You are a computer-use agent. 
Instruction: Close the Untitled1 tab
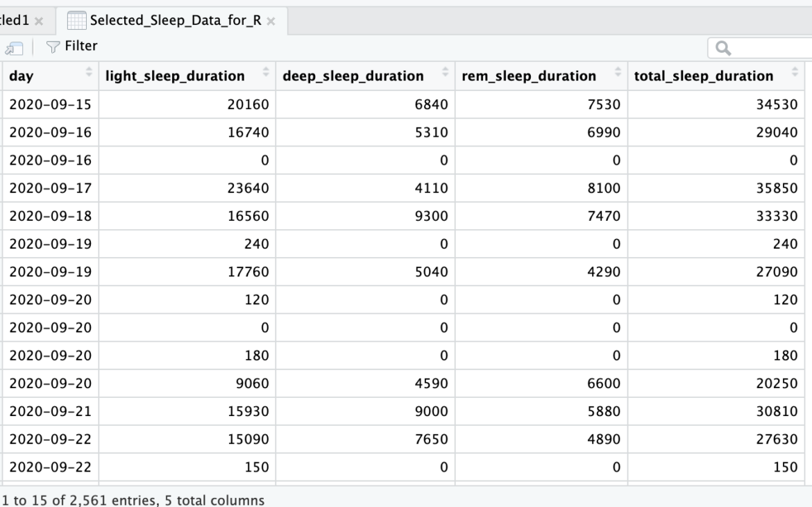(x=39, y=22)
